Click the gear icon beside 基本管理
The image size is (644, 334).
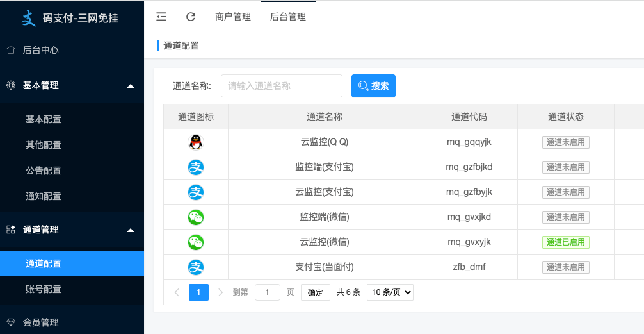(11, 85)
